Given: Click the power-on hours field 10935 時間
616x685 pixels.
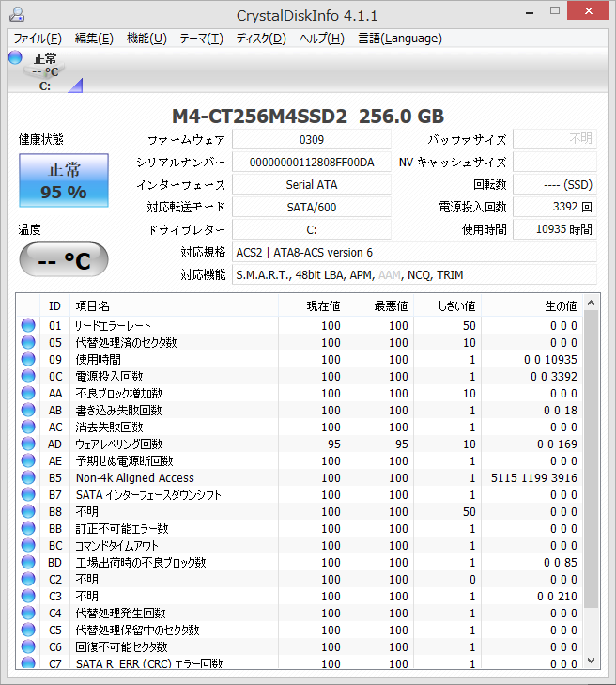Looking at the screenshot, I should (x=554, y=229).
